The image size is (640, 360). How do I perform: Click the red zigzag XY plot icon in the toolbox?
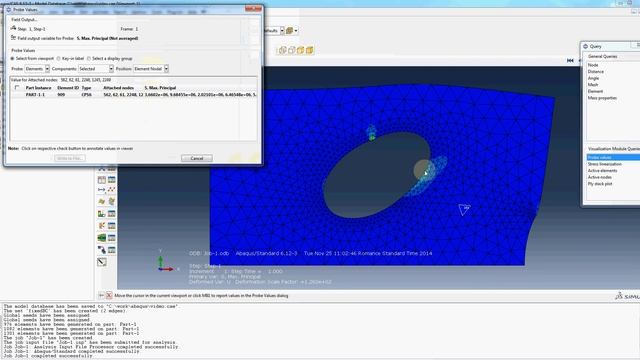[111, 190]
